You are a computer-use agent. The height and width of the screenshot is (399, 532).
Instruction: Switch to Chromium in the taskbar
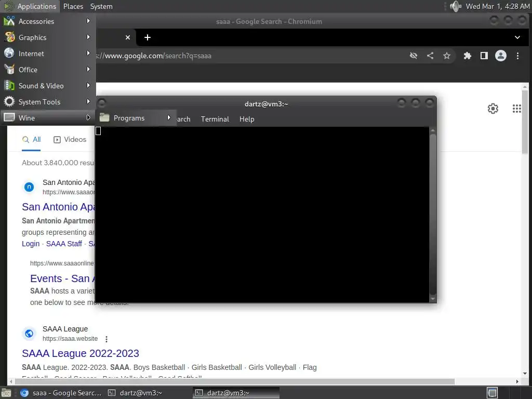61,393
